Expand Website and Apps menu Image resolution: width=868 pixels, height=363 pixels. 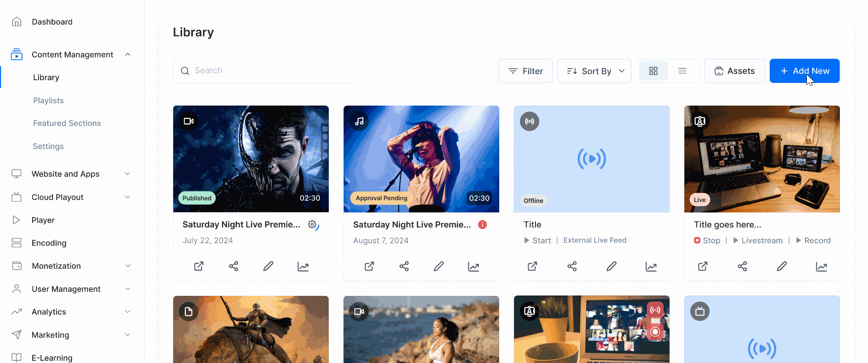point(128,174)
